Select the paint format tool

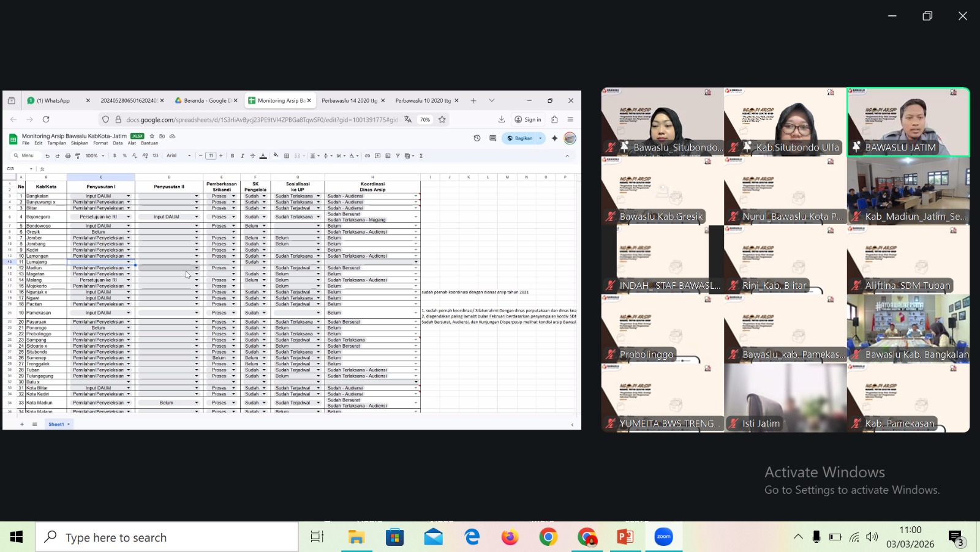click(78, 155)
